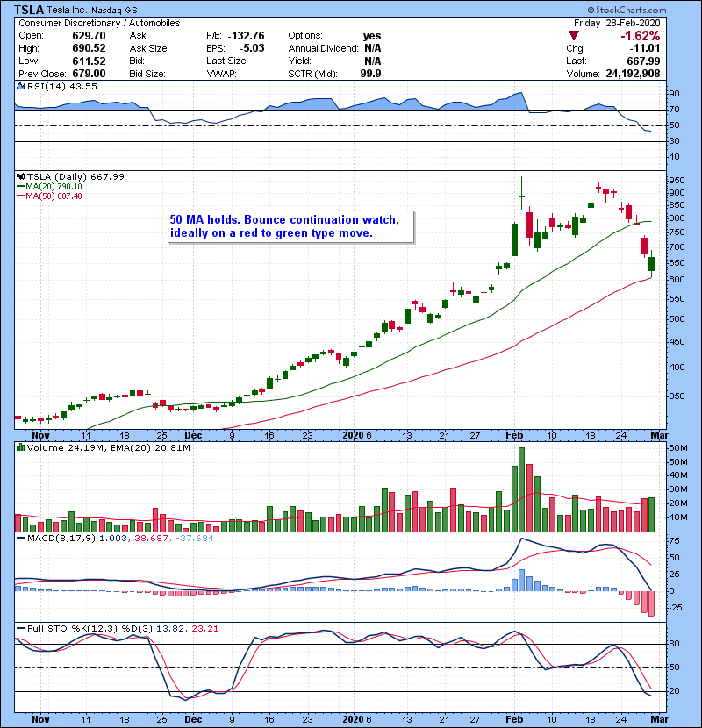Click the candlestick icon beside TSLA (Daily)

coord(20,176)
